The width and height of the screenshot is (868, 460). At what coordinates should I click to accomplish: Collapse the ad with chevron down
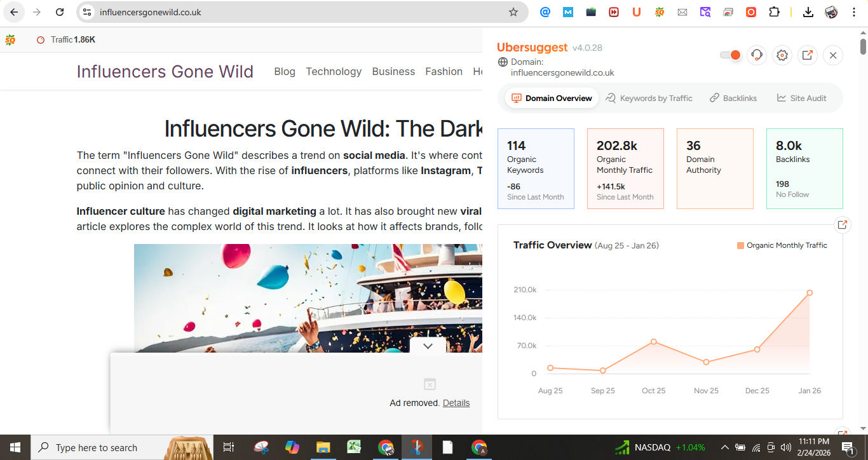pyautogui.click(x=428, y=346)
